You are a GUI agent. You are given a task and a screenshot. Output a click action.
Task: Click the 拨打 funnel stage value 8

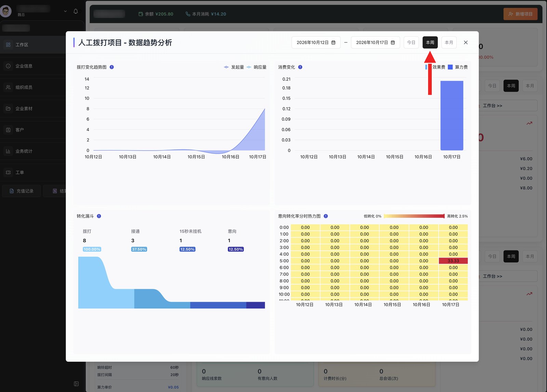click(84, 240)
